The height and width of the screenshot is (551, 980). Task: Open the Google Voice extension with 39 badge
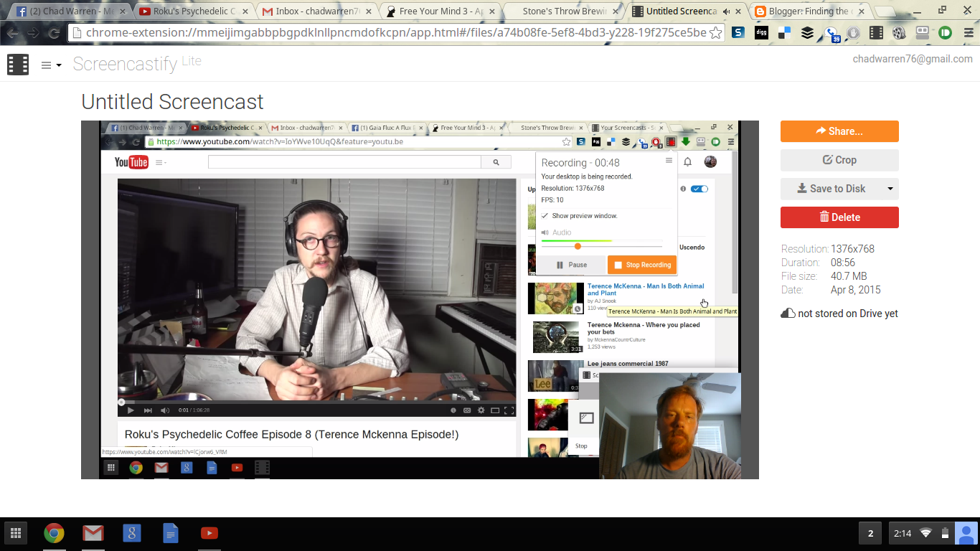[x=831, y=34]
